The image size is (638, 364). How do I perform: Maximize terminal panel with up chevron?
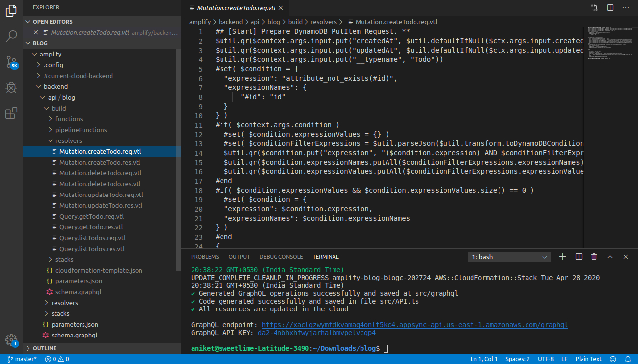610,257
